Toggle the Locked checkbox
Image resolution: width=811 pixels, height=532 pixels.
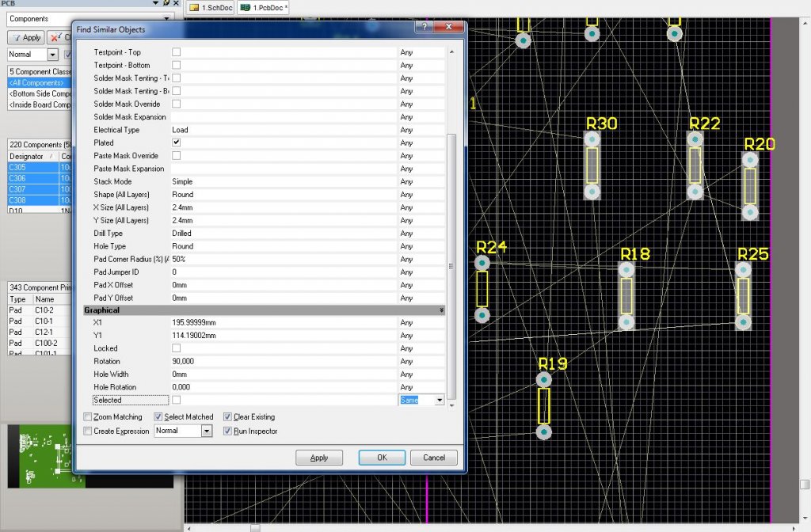pos(177,348)
